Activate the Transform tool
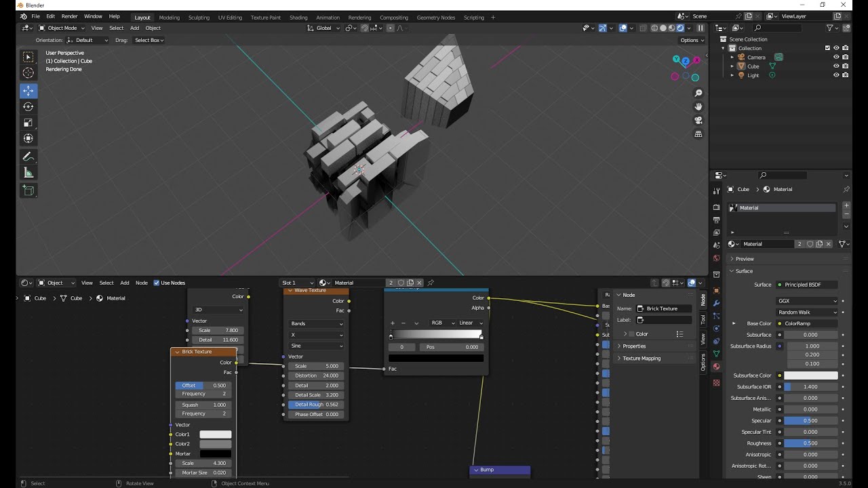 click(28, 138)
